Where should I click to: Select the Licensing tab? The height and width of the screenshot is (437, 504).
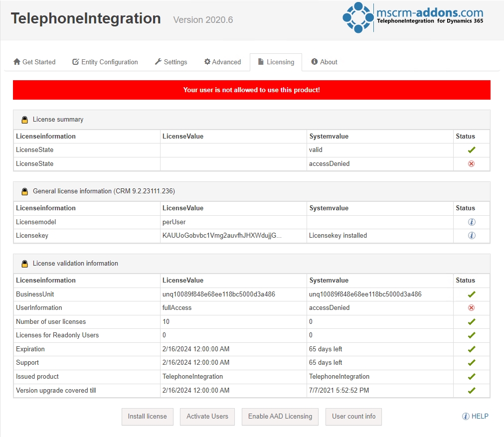[276, 62]
